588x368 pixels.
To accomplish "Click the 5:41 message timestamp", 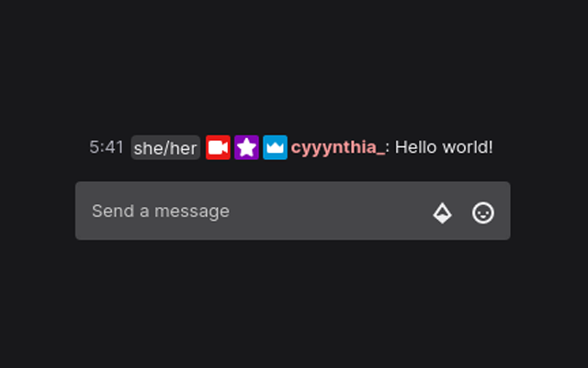I will [107, 147].
